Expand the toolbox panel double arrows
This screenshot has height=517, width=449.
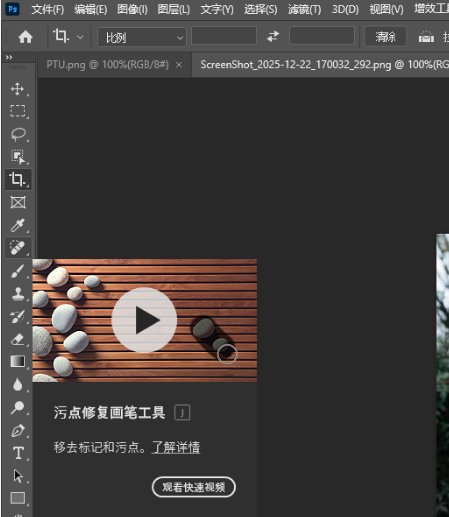(x=9, y=57)
